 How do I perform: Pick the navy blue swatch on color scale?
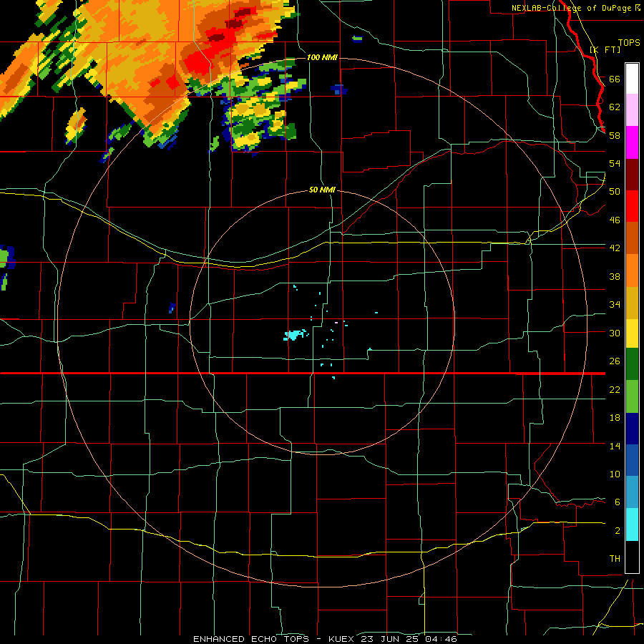632,428
